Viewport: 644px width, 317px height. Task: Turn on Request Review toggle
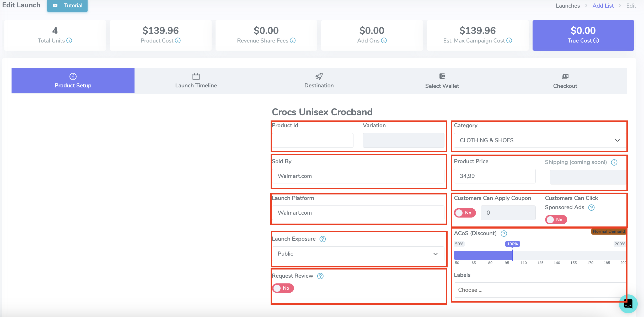tap(283, 288)
